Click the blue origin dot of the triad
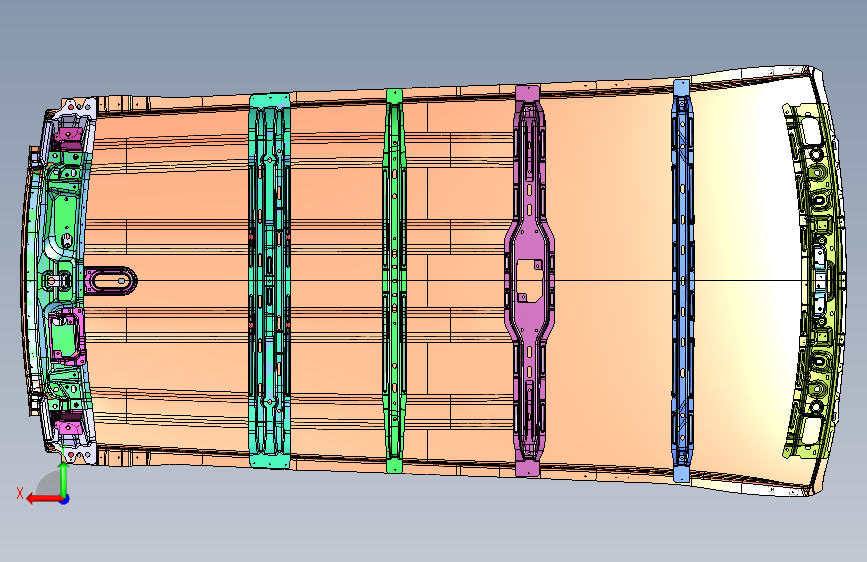The width and height of the screenshot is (867, 562). tap(65, 499)
